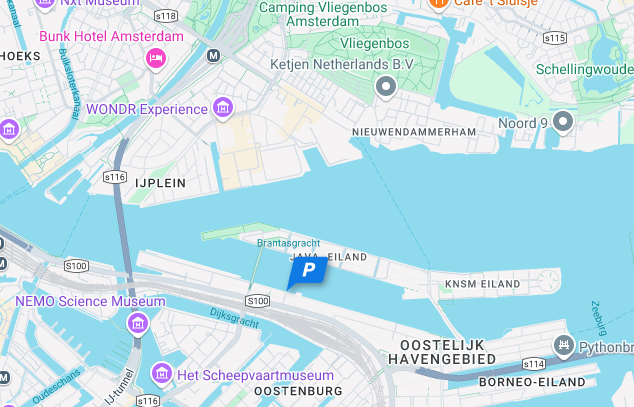The image size is (634, 407).
Task: Select the Bunk Hotel Amsterdam bed pin
Action: 156,59
